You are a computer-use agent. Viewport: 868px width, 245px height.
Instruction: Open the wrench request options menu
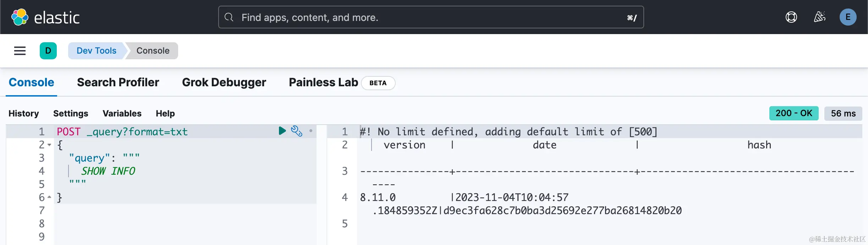(296, 131)
